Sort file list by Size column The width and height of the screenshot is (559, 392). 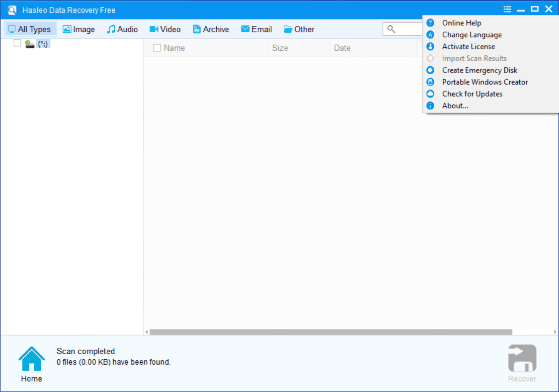[x=280, y=48]
